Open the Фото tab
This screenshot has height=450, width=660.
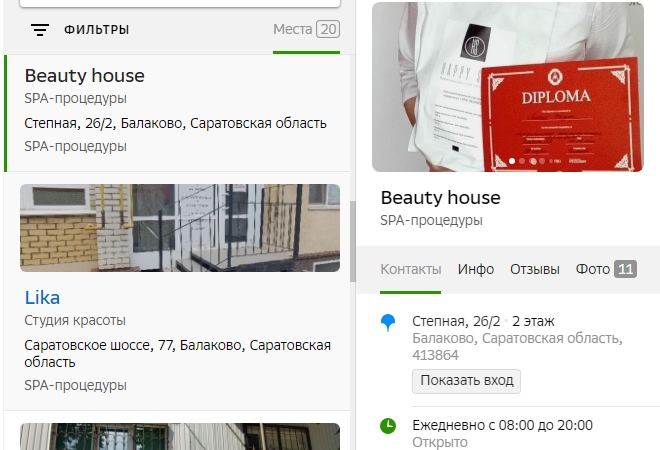click(593, 269)
